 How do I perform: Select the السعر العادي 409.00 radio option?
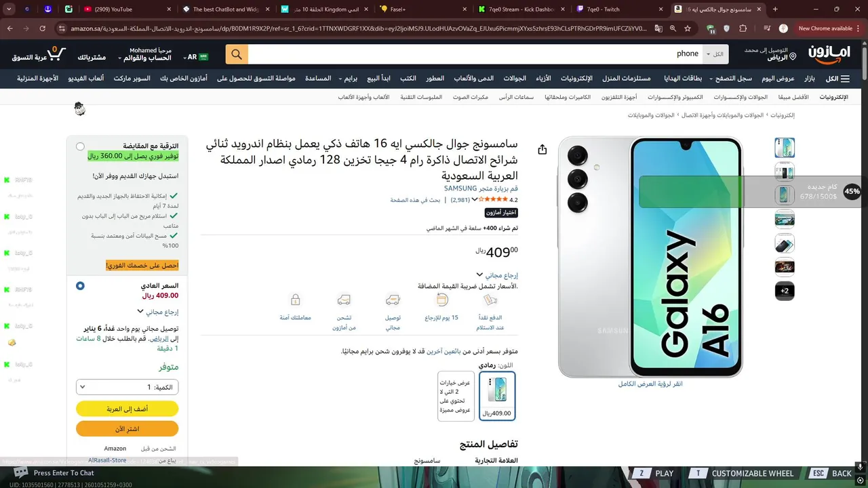pos(80,286)
